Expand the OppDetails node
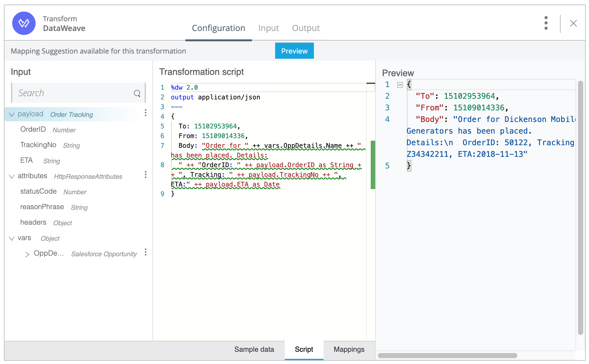The image size is (589, 364). click(x=27, y=254)
